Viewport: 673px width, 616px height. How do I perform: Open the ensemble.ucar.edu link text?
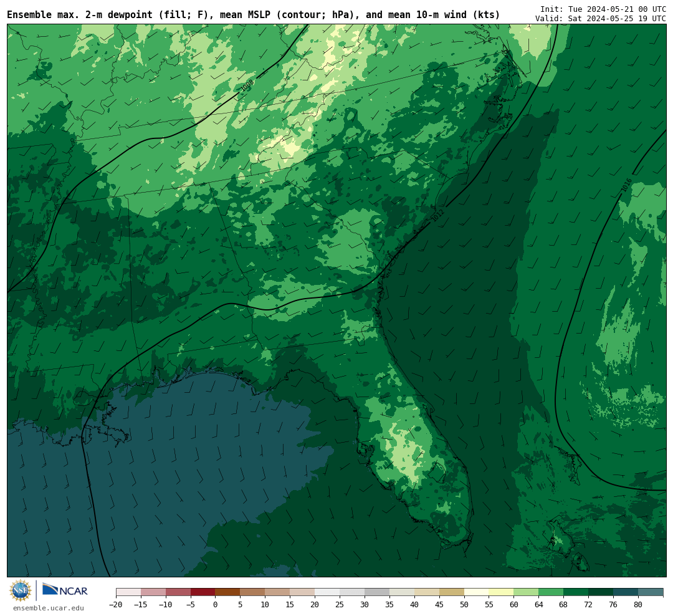(x=49, y=608)
